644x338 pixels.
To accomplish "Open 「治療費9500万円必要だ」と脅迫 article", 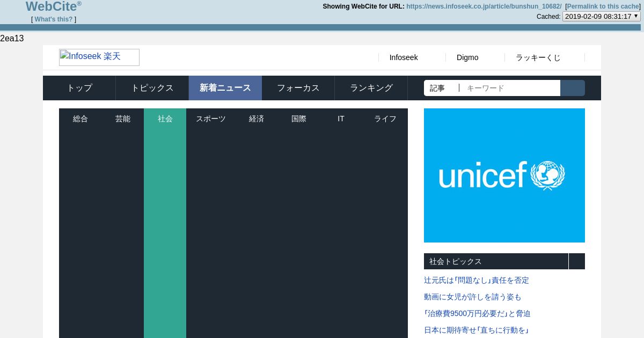I will coord(477,313).
